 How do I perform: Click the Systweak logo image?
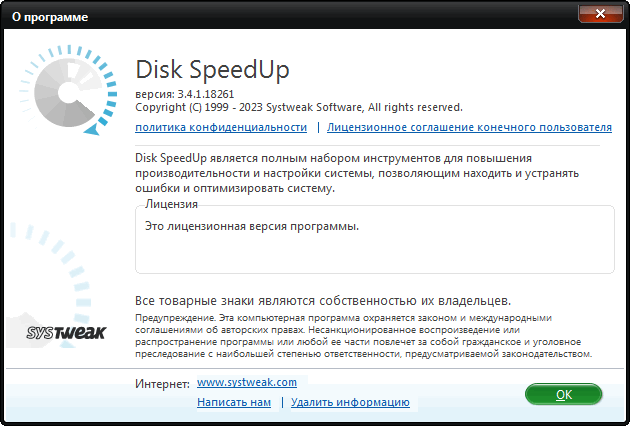coord(65,333)
